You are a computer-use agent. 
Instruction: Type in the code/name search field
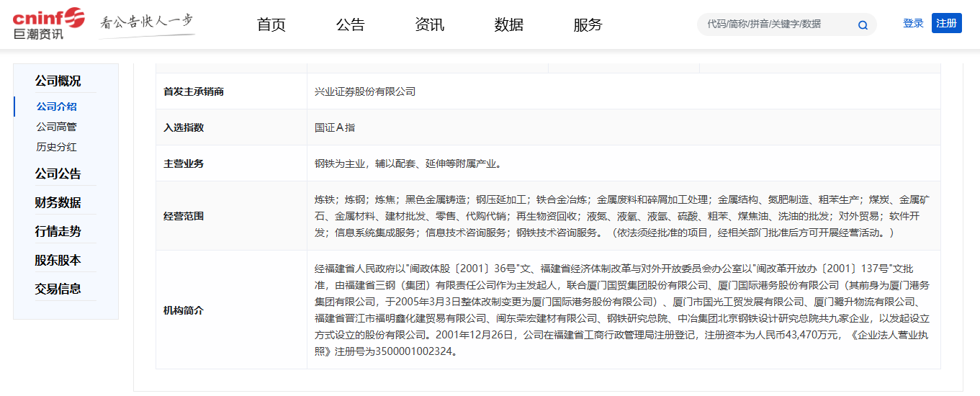[778, 24]
